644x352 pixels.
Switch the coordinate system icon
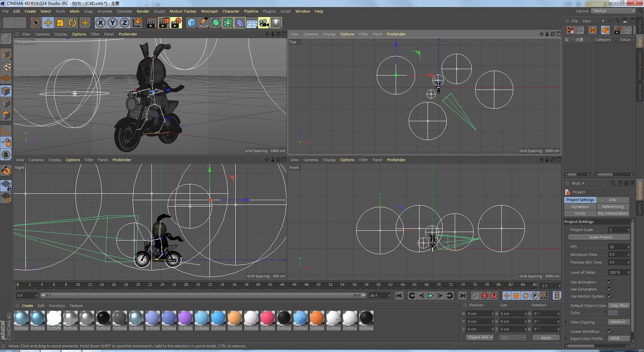[137, 23]
